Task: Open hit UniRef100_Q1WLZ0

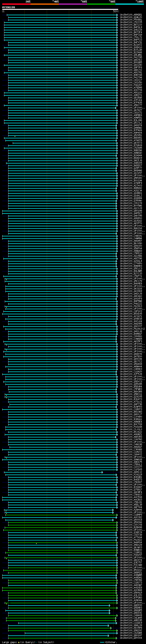Action: (131, 17)
